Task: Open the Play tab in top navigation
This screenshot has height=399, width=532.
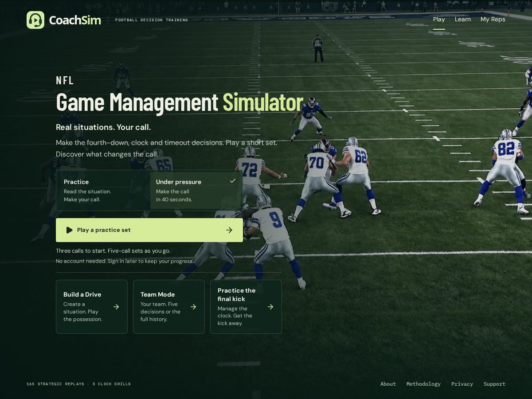Action: (439, 20)
